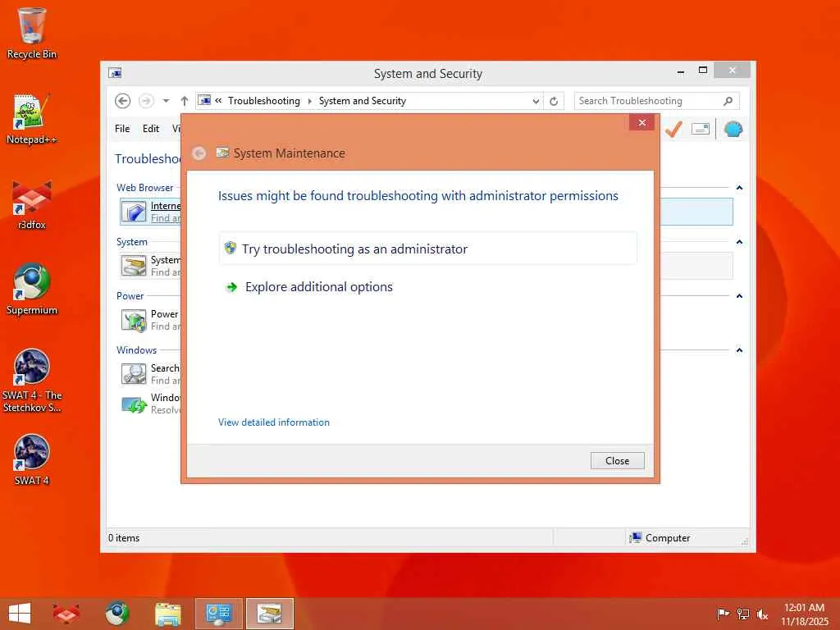Click Troubleshooting in the address breadcrumb
This screenshot has height=630, width=840.
pos(263,101)
